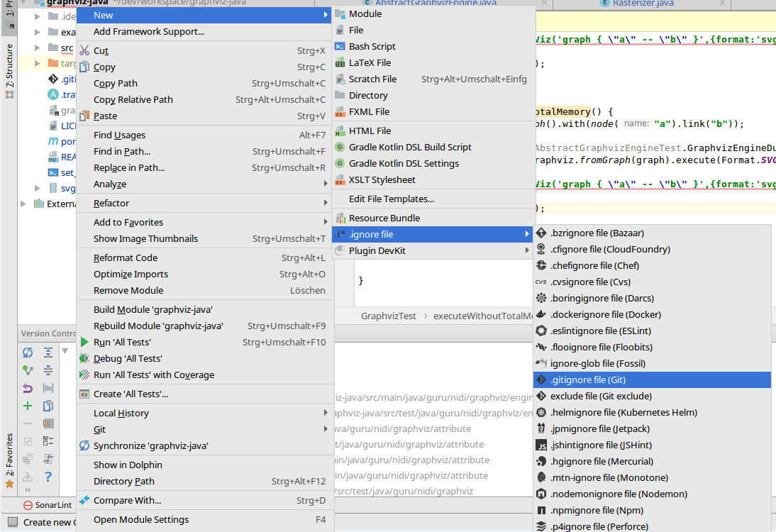The width and height of the screenshot is (776, 532).
Task: Choose Rebuild Module 'graphviz-java'
Action: point(205,326)
